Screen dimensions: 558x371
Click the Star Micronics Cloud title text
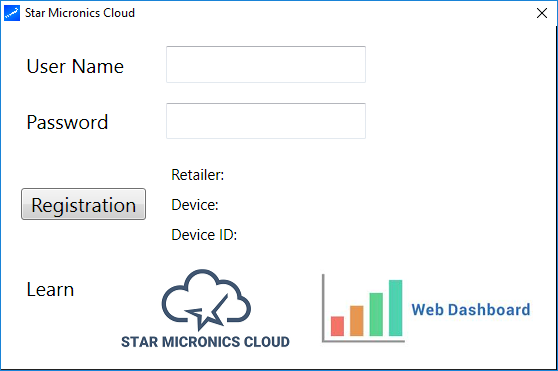80,13
